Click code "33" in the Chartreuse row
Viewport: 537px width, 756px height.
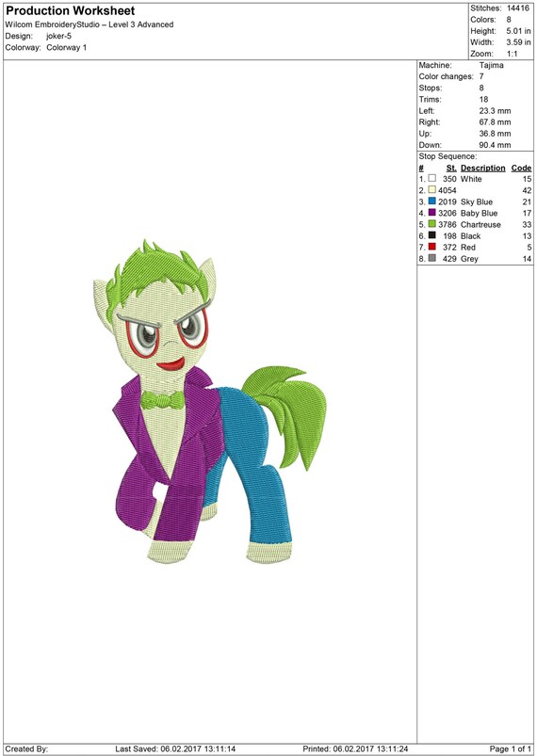pyautogui.click(x=527, y=225)
